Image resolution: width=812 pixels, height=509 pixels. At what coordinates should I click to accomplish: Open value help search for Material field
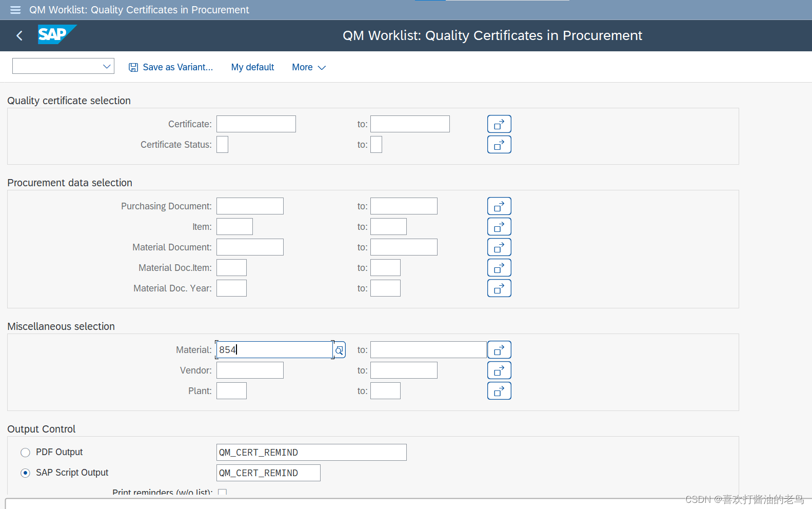pyautogui.click(x=339, y=350)
